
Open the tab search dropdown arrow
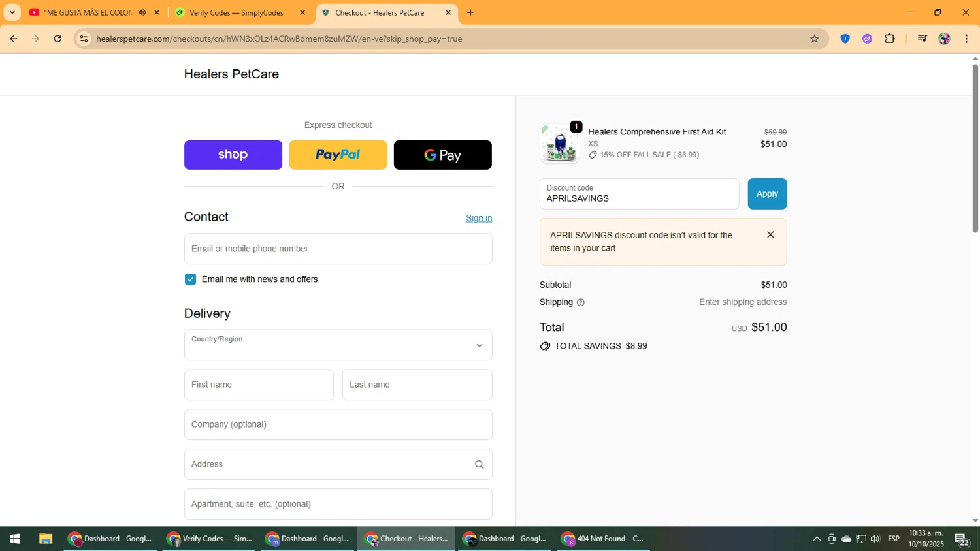click(12, 12)
